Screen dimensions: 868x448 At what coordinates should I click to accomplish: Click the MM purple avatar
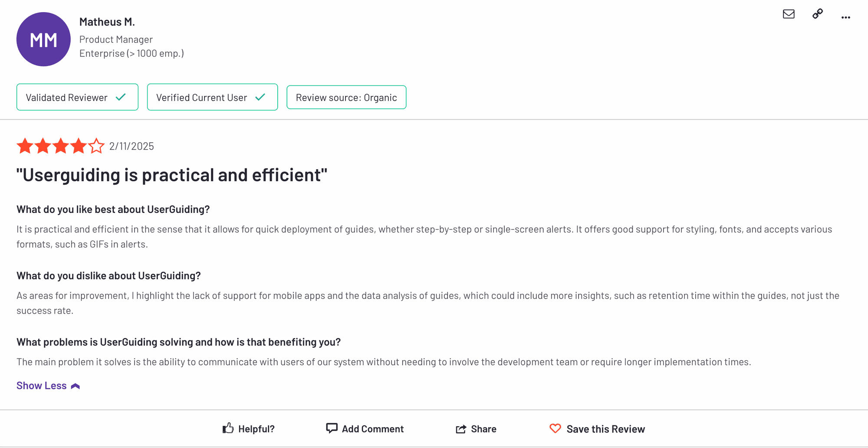coord(43,39)
